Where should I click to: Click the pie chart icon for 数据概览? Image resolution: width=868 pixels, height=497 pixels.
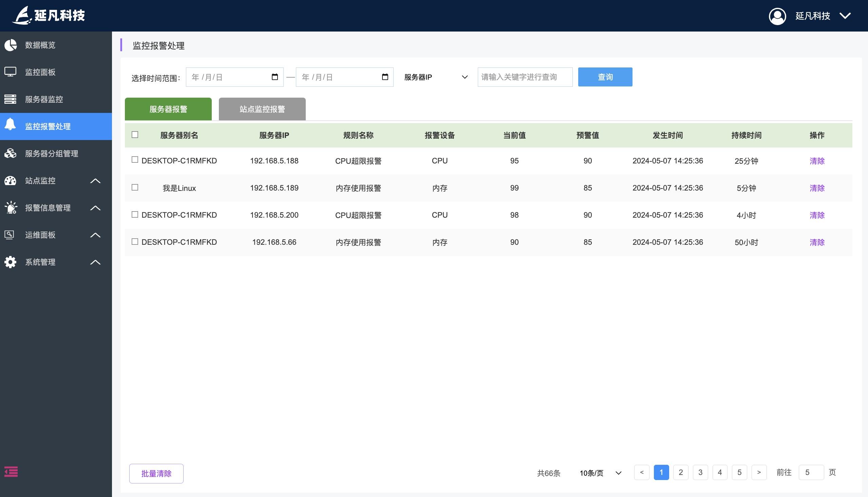pyautogui.click(x=11, y=45)
